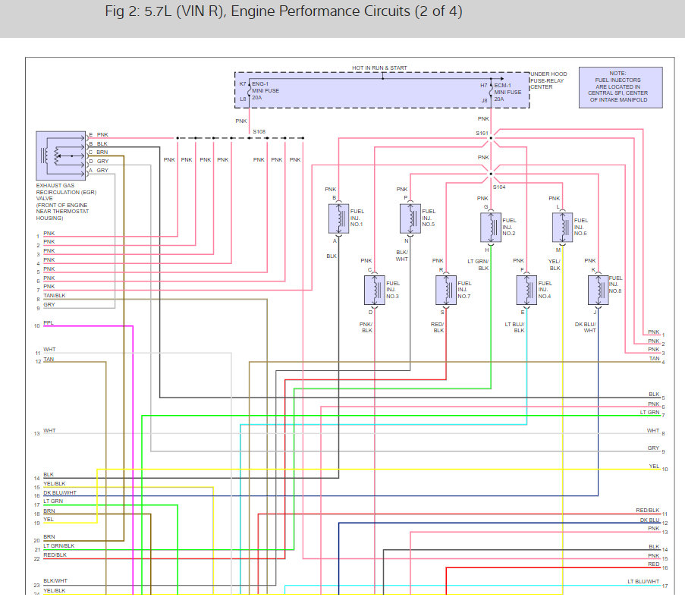Click the ENG-1 mini fuse symbol
This screenshot has width=685, height=616.
tap(249, 91)
